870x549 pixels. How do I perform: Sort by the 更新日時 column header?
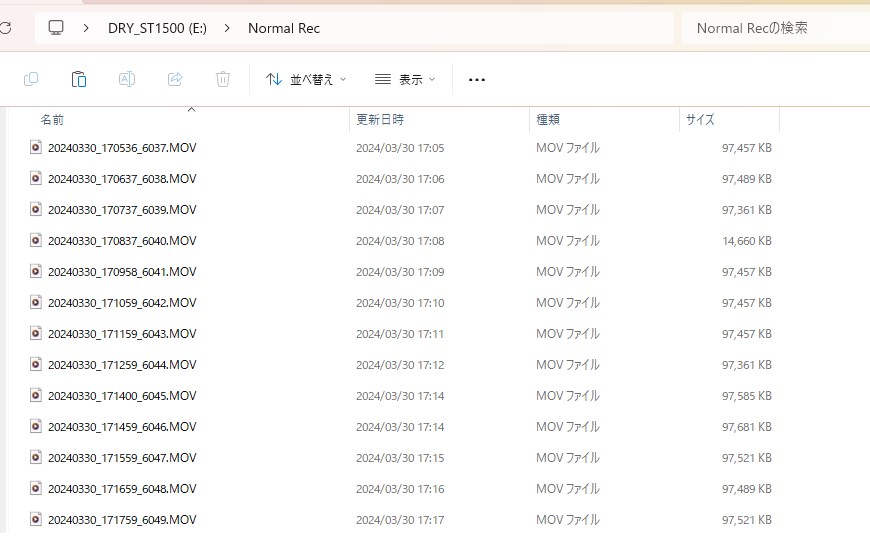coord(380,119)
